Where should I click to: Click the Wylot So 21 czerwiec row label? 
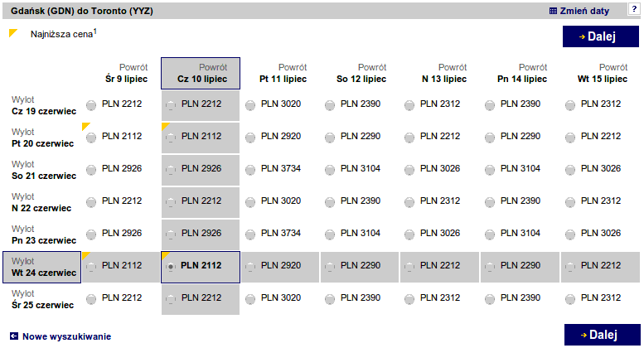44,170
